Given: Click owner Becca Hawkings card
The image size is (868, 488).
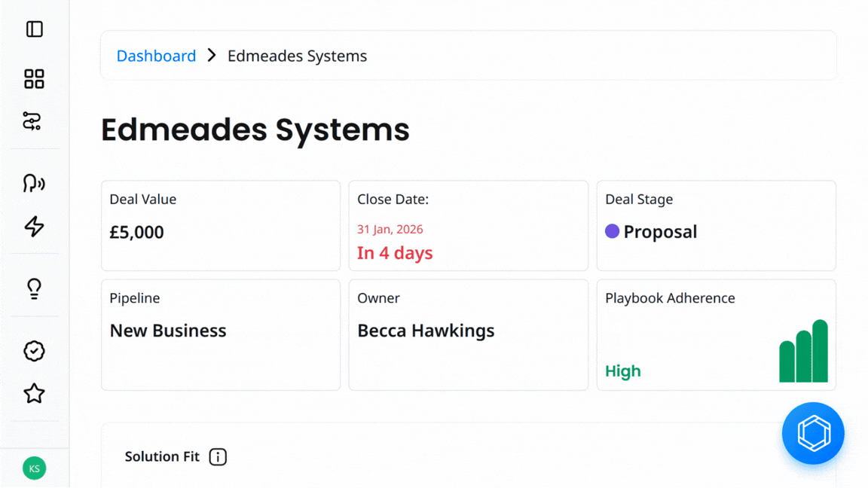Looking at the screenshot, I should (x=468, y=334).
